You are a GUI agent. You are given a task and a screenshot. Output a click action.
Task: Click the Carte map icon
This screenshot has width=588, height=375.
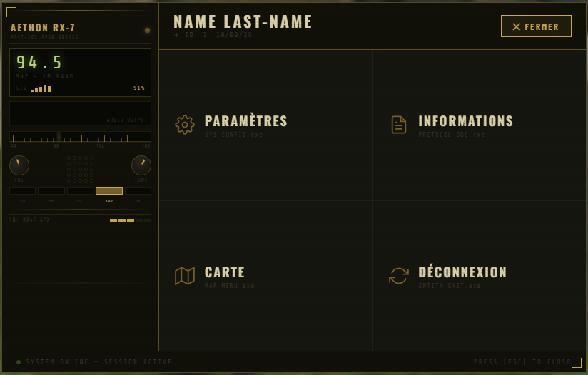185,276
